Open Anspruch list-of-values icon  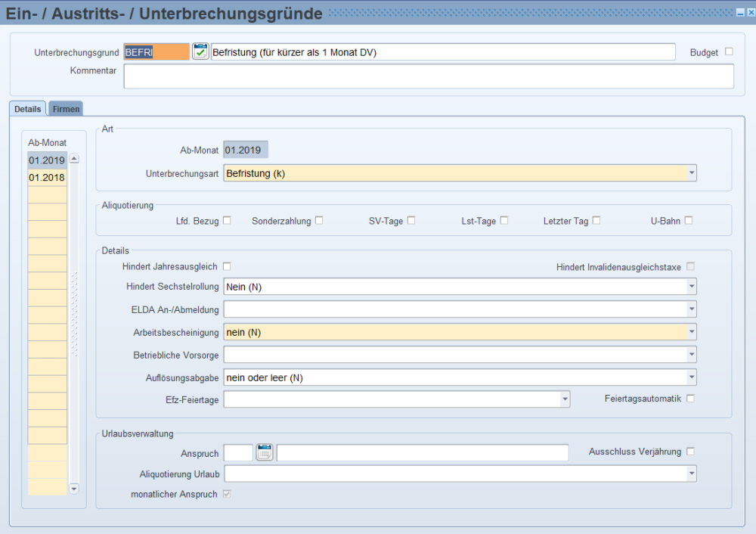tap(264, 452)
